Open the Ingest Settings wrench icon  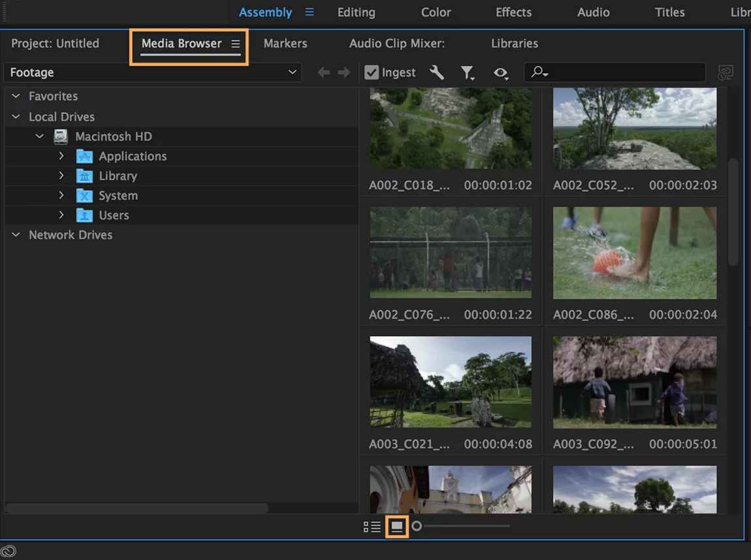pos(436,72)
